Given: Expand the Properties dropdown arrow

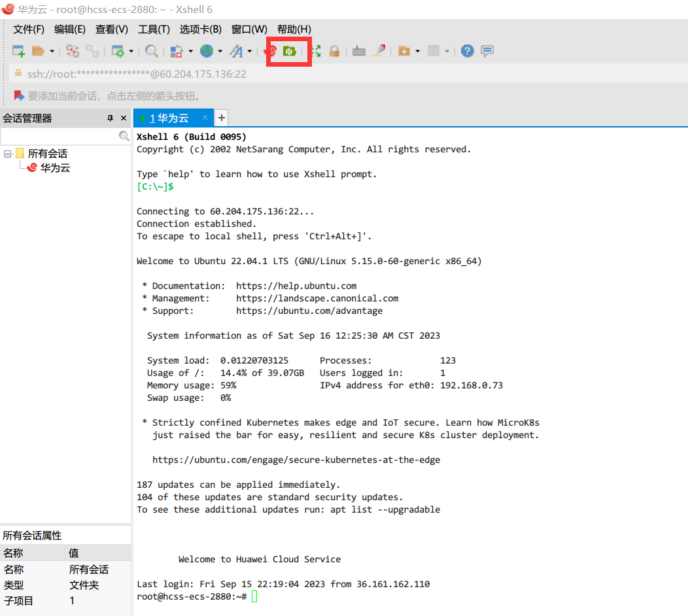Looking at the screenshot, I should coord(131,51).
